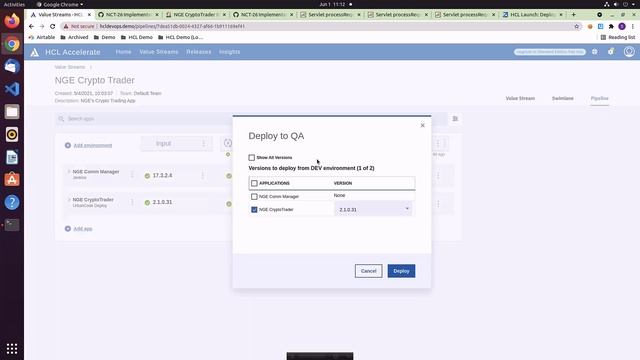This screenshot has width=640, height=360.
Task: Click the plus icon beside Add app
Action: coord(68,229)
